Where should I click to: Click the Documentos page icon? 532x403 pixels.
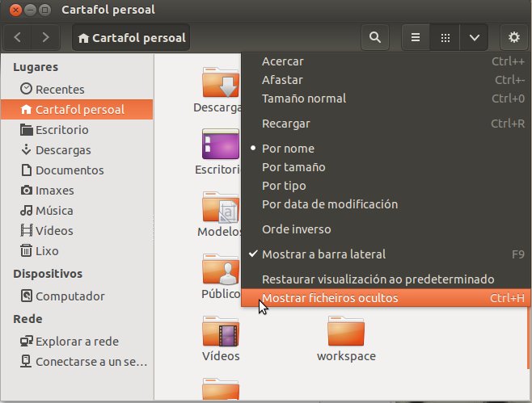point(26,170)
